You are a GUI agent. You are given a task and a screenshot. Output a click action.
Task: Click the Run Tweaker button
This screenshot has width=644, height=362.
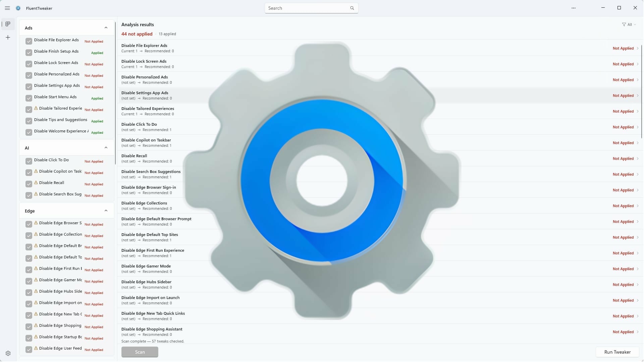point(617,352)
